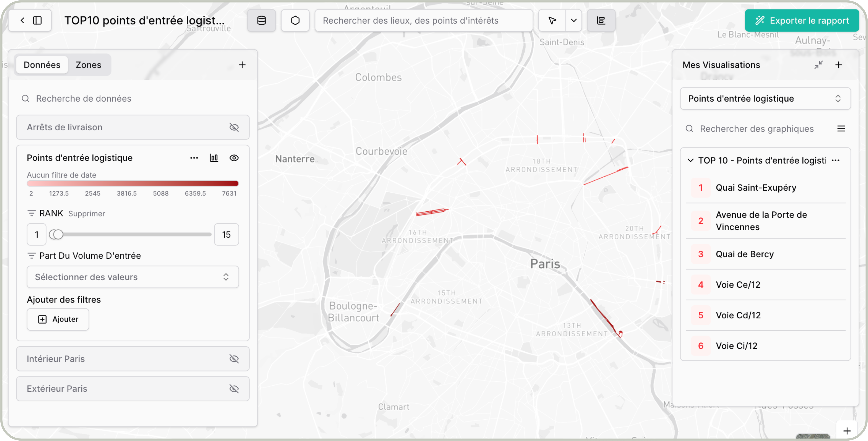Select the cursor pointer tool
The height and width of the screenshot is (441, 868).
point(552,21)
